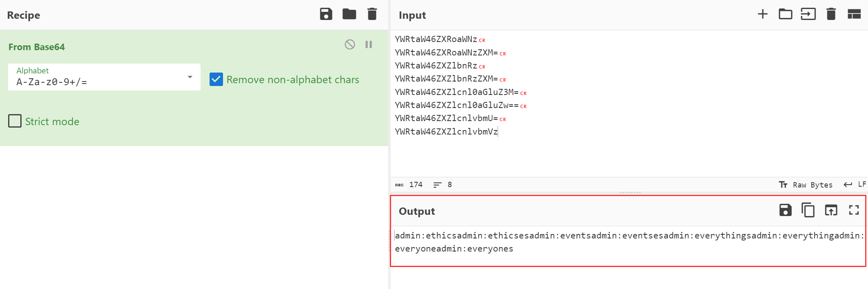Expand the Alphabet dropdown
The width and height of the screenshot is (868, 289).
click(x=190, y=77)
